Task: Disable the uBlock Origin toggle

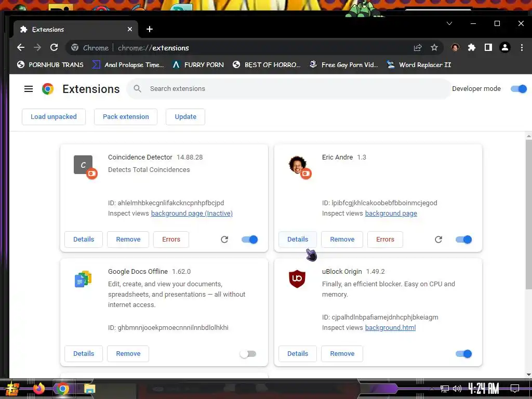Action: tap(464, 354)
